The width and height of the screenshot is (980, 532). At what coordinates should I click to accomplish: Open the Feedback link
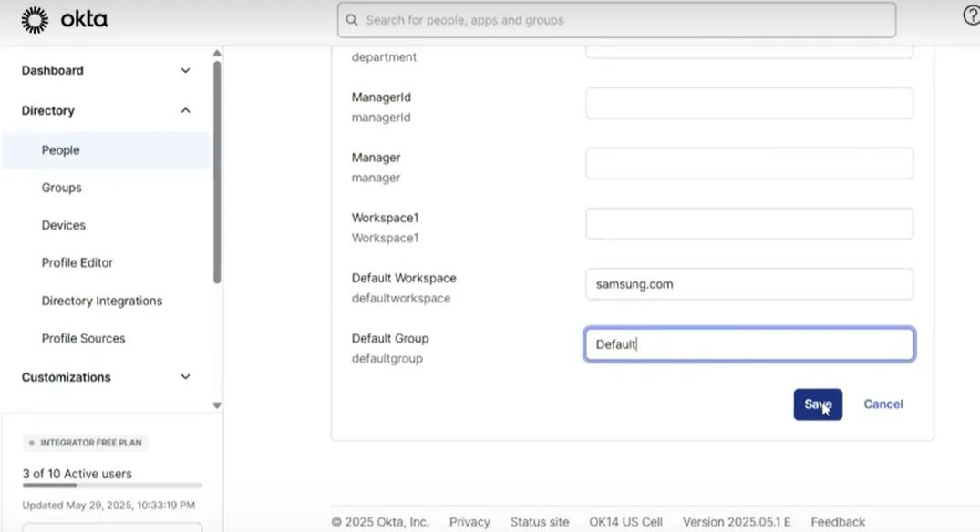[838, 521]
